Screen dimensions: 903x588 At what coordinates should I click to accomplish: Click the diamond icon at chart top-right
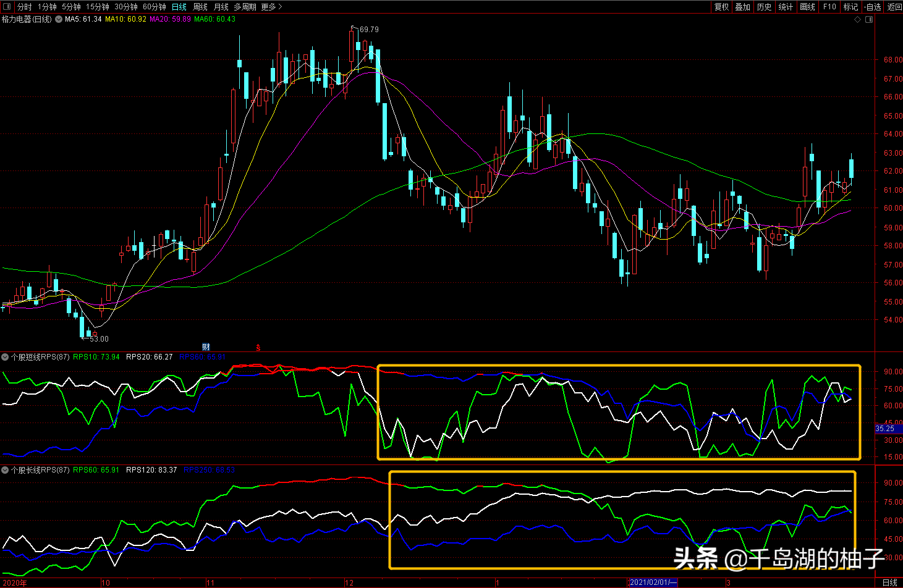click(858, 20)
